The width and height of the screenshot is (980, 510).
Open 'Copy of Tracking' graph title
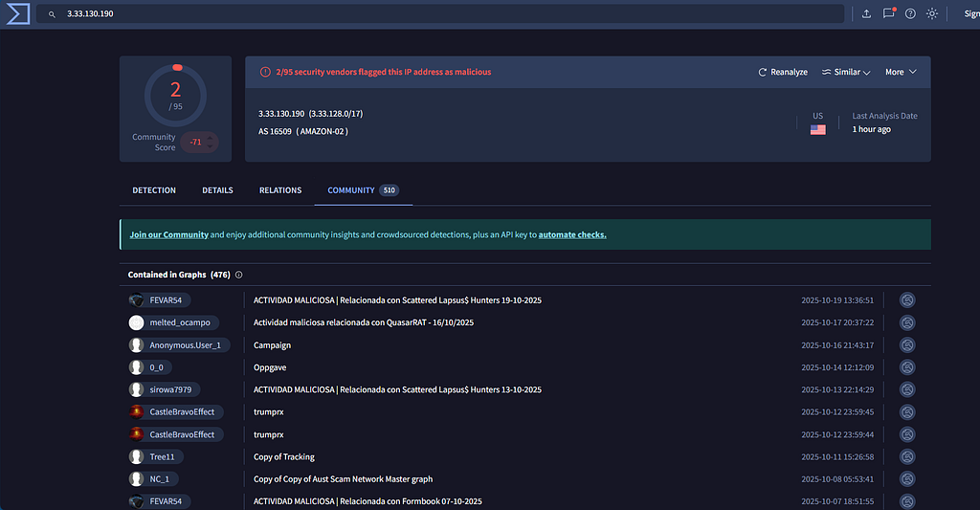(x=283, y=456)
